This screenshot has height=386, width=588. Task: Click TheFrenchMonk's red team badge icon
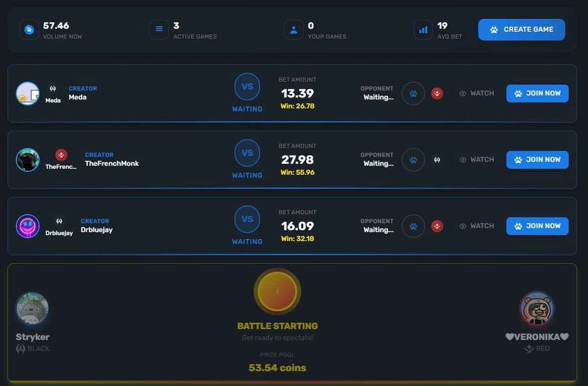pyautogui.click(x=61, y=155)
